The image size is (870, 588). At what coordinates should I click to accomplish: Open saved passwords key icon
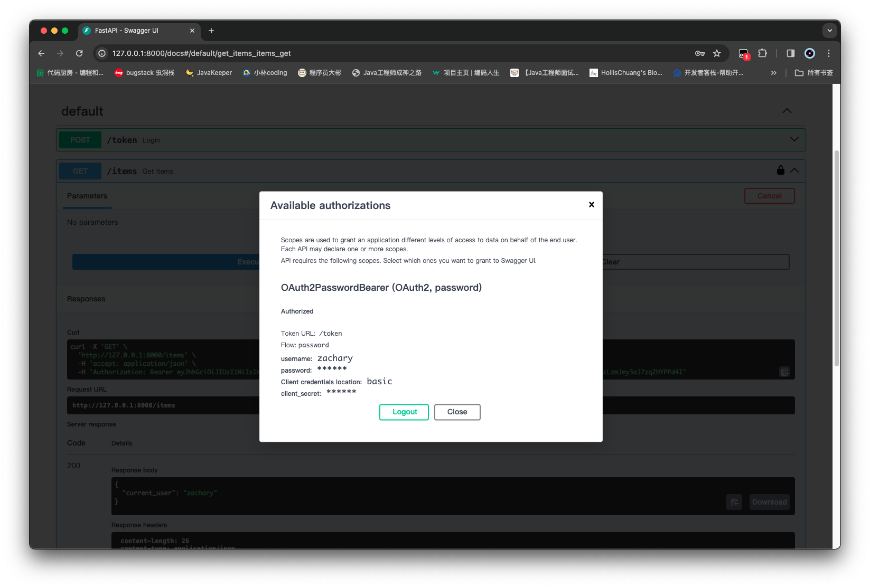point(700,53)
